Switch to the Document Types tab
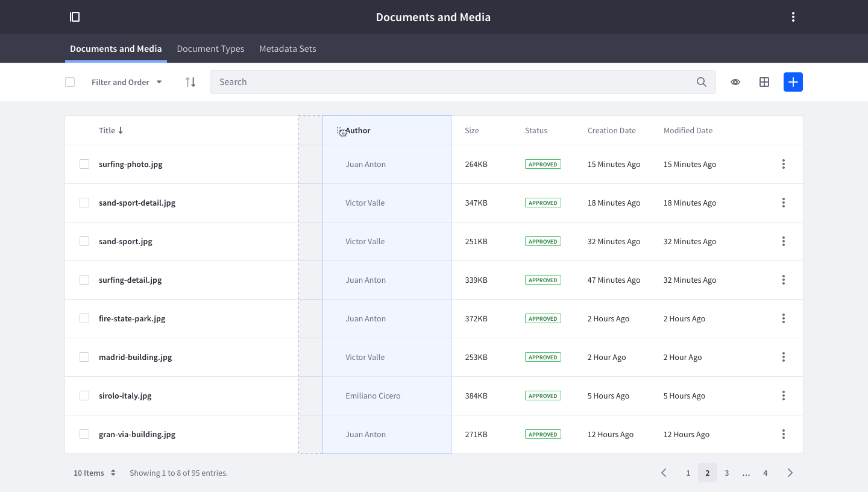The width and height of the screenshot is (868, 492). (210, 49)
